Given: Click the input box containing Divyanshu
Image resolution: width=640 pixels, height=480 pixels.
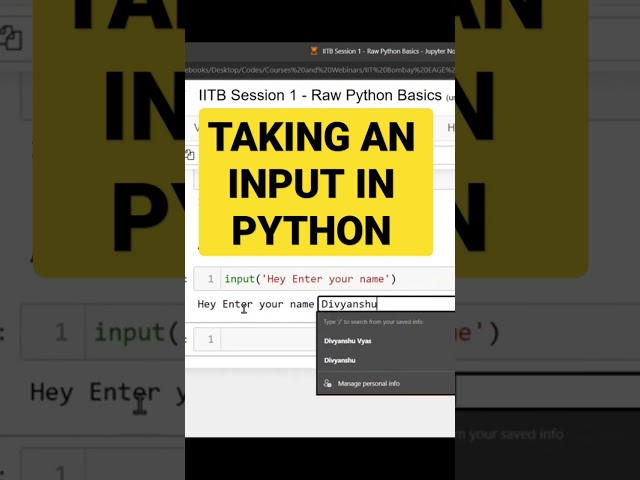Looking at the screenshot, I should tap(386, 304).
